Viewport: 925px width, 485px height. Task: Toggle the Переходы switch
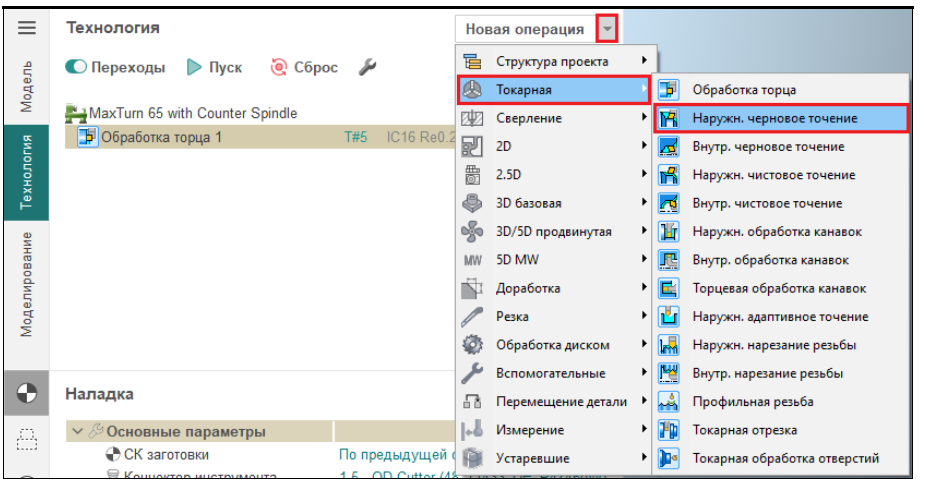(x=77, y=68)
